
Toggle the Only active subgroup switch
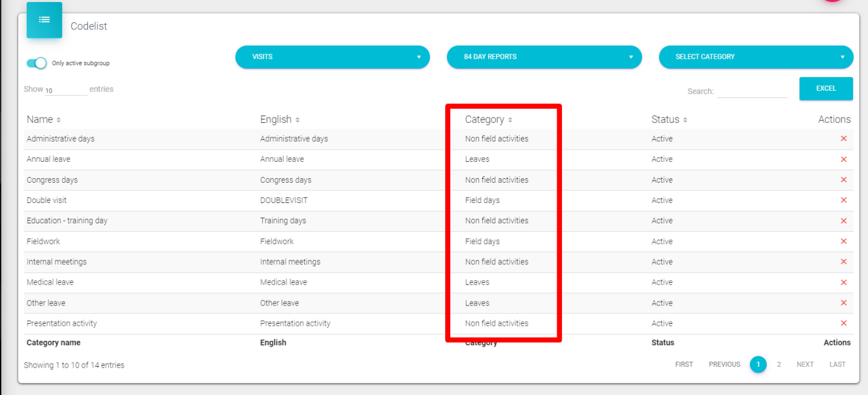coord(37,63)
